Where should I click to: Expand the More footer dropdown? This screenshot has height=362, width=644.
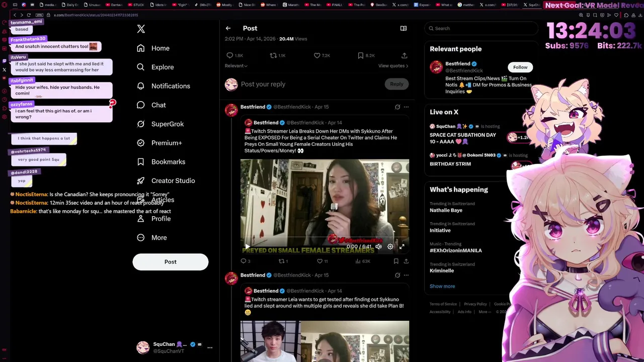coord(484,312)
